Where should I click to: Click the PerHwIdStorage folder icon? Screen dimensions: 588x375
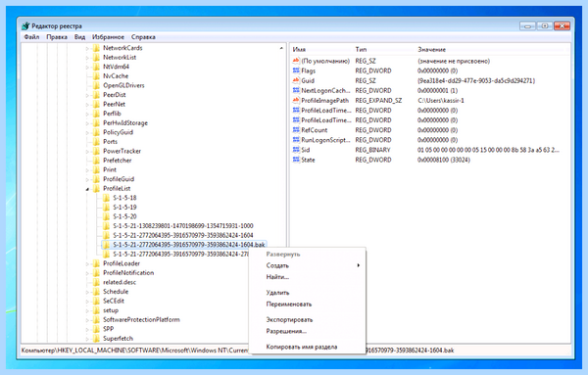point(96,122)
